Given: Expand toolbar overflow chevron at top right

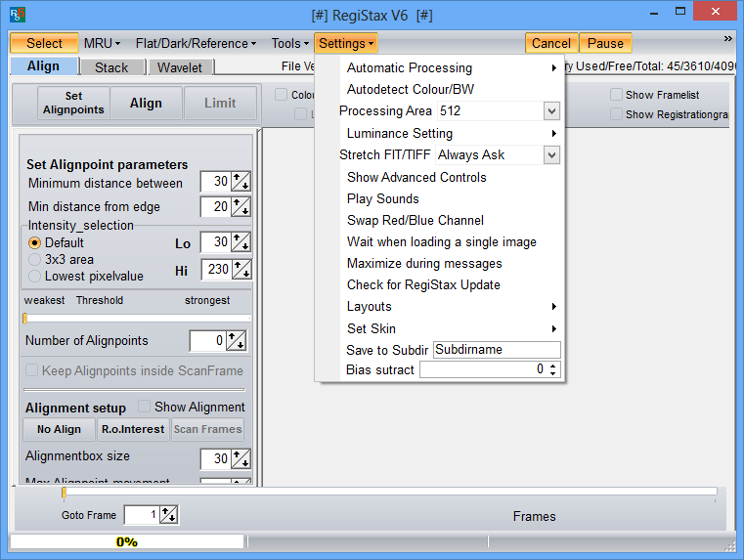Looking at the screenshot, I should pyautogui.click(x=727, y=39).
